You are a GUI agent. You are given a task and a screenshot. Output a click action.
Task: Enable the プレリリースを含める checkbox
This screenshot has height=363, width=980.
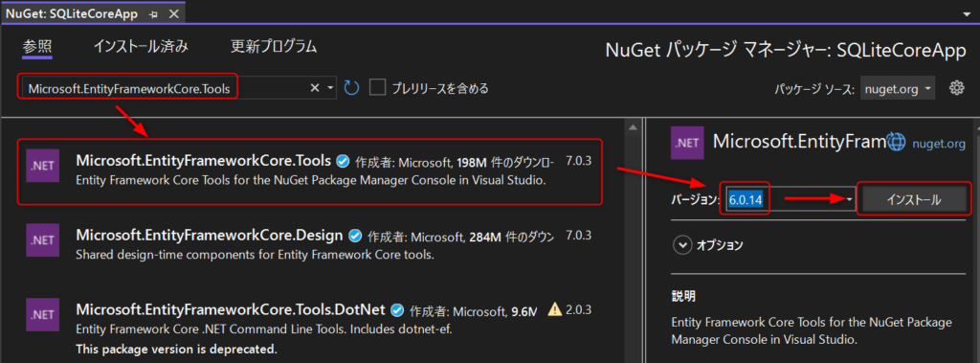coord(377,88)
